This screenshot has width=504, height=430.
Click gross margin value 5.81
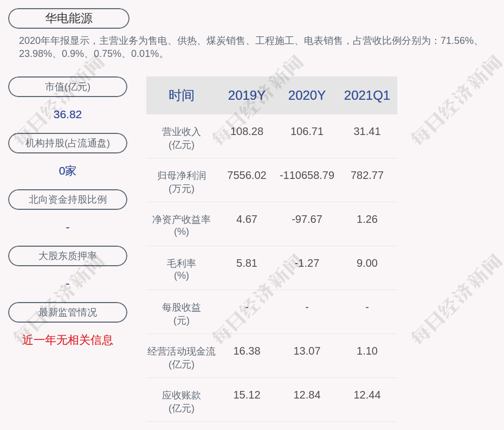click(247, 263)
